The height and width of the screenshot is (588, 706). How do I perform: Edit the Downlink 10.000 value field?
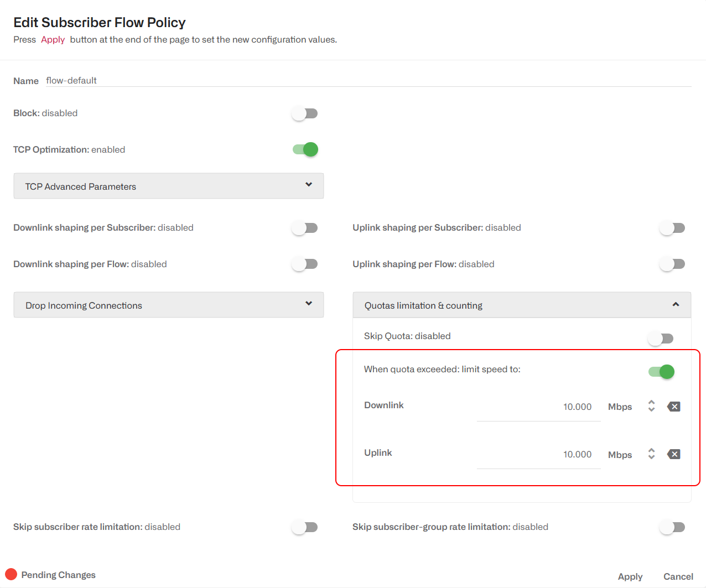click(x=538, y=407)
